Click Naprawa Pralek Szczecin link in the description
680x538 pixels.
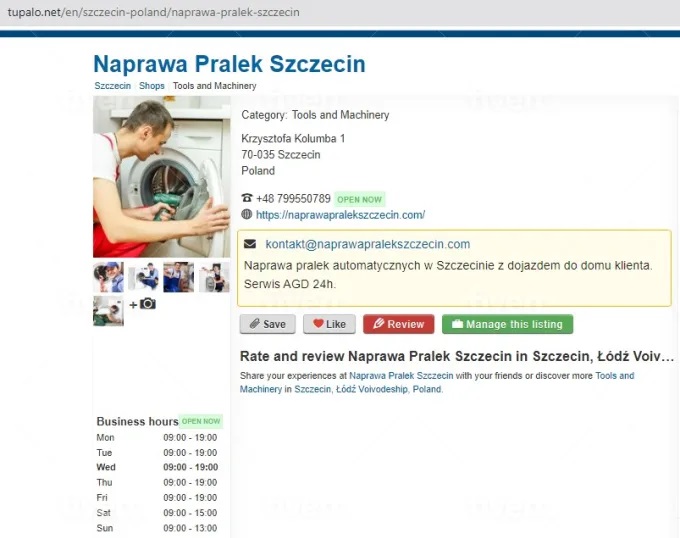401,376
